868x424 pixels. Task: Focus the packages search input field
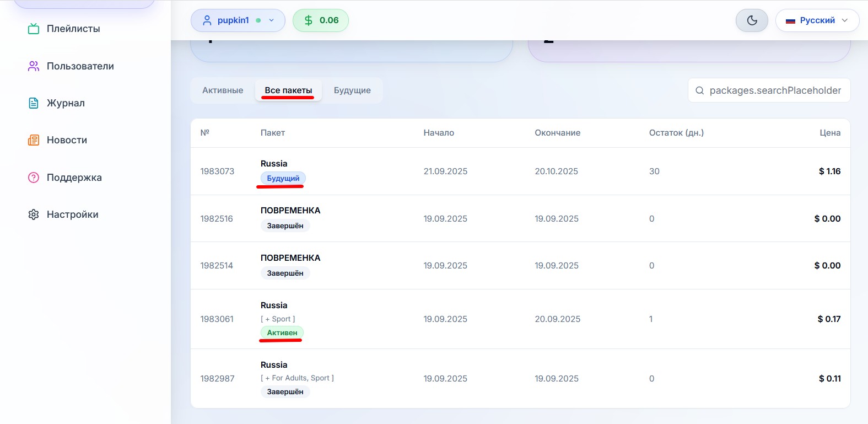point(775,90)
